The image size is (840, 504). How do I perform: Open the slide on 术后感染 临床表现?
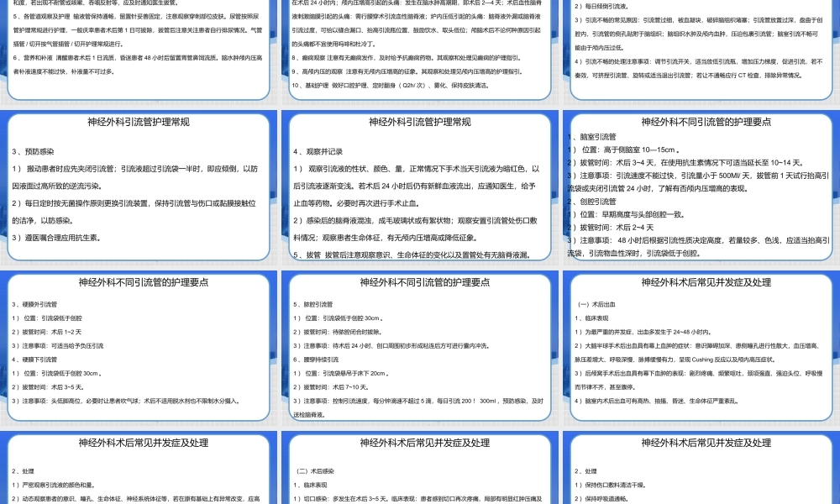click(x=419, y=468)
